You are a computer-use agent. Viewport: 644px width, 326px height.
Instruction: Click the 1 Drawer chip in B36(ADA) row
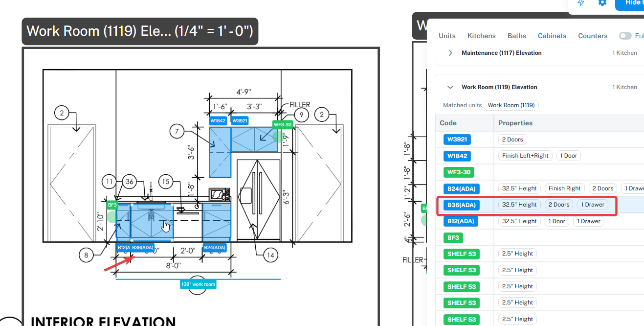click(x=593, y=205)
